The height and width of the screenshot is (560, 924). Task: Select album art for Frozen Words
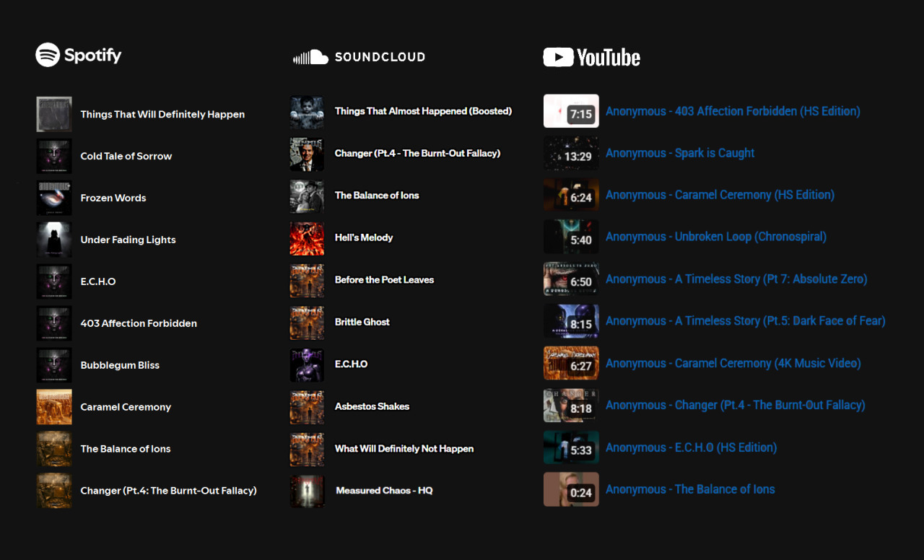coord(54,198)
